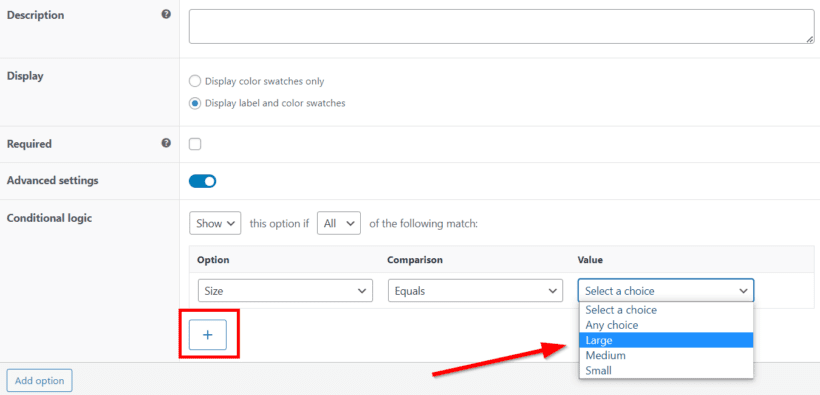Choose Medium from the value list
Viewport: 820px width, 395px height.
[666, 355]
